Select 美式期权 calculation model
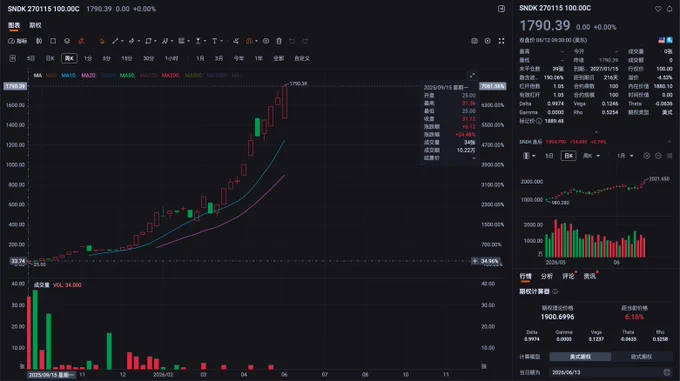680x381 pixels. (580, 356)
